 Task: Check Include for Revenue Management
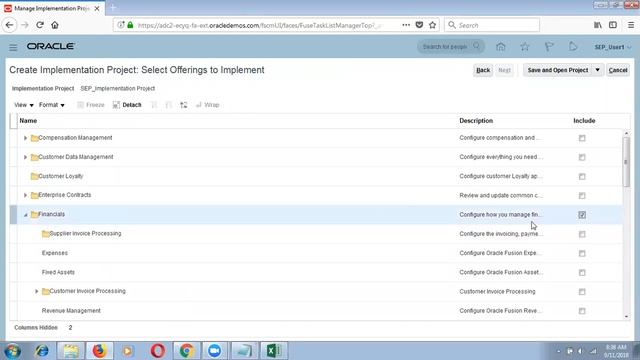pos(582,311)
